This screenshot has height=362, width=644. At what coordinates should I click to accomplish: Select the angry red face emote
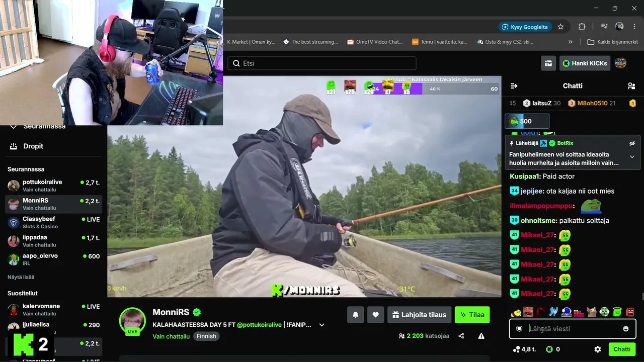click(630, 312)
